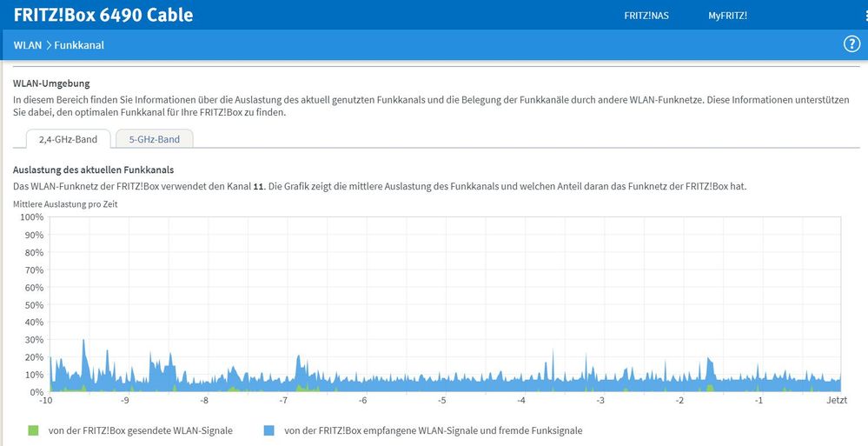The image size is (868, 446).
Task: Go to WLAN breadcrumb link
Action: (x=28, y=45)
